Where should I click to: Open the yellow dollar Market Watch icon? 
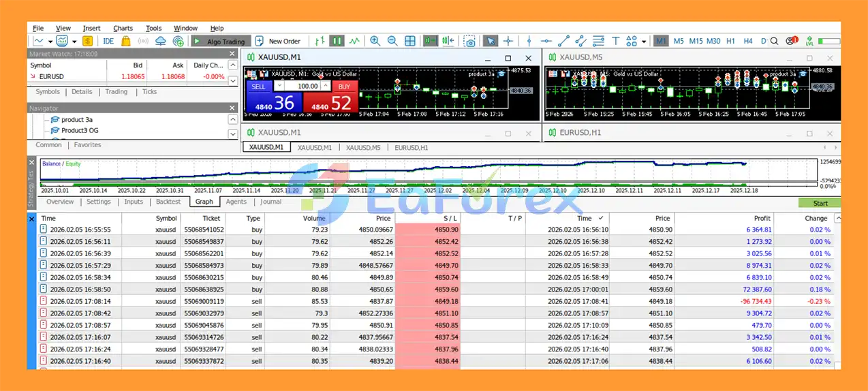(x=88, y=41)
